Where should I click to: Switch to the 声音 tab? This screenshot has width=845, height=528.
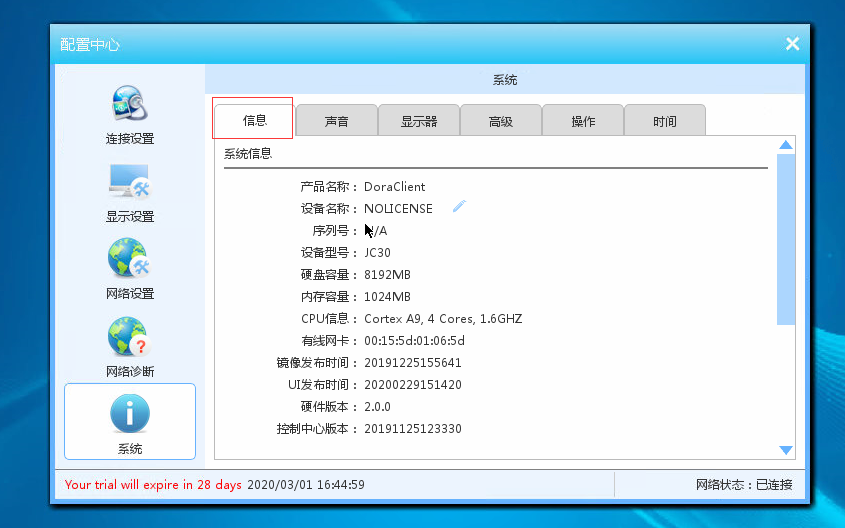tap(337, 121)
